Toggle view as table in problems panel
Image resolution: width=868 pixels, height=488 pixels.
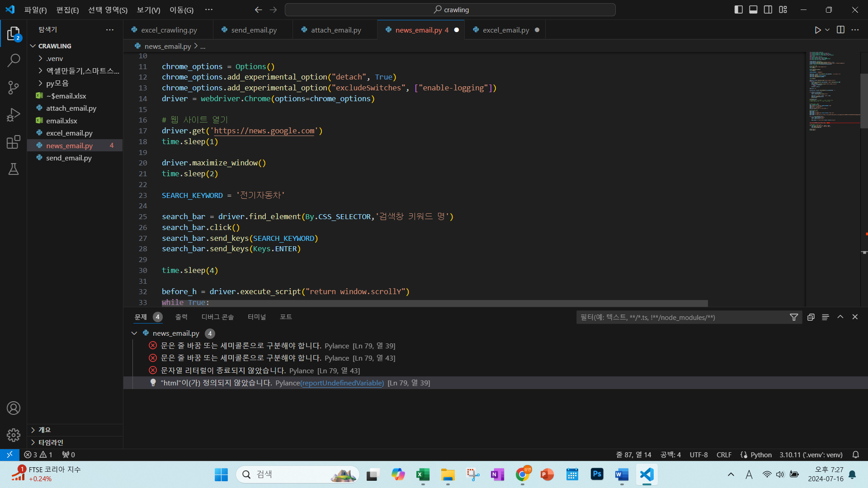pyautogui.click(x=826, y=317)
